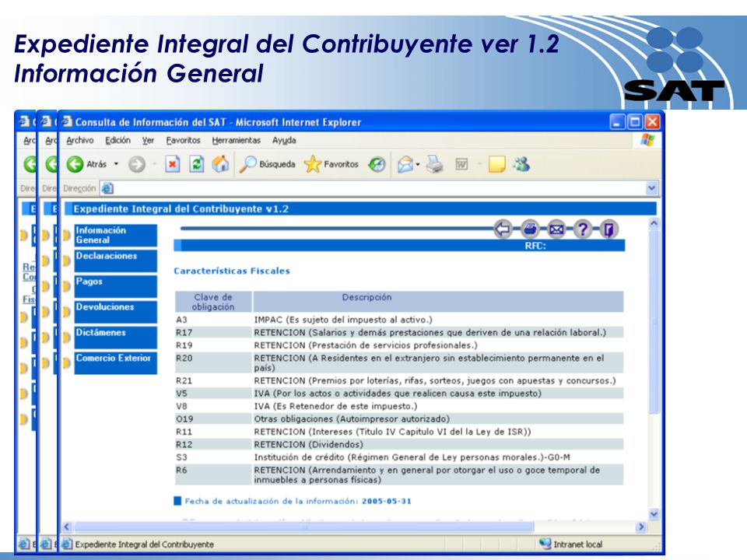Click the vertical scrollbar down arrow
747x560 pixels.
tap(654, 514)
